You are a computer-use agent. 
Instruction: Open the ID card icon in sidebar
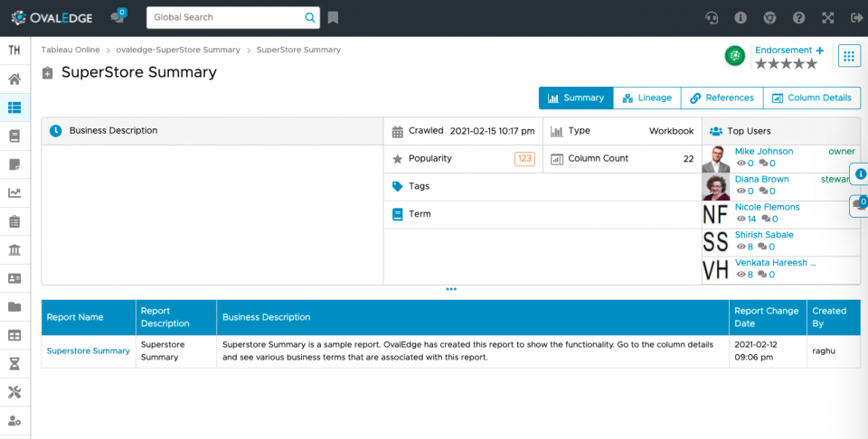[x=14, y=278]
